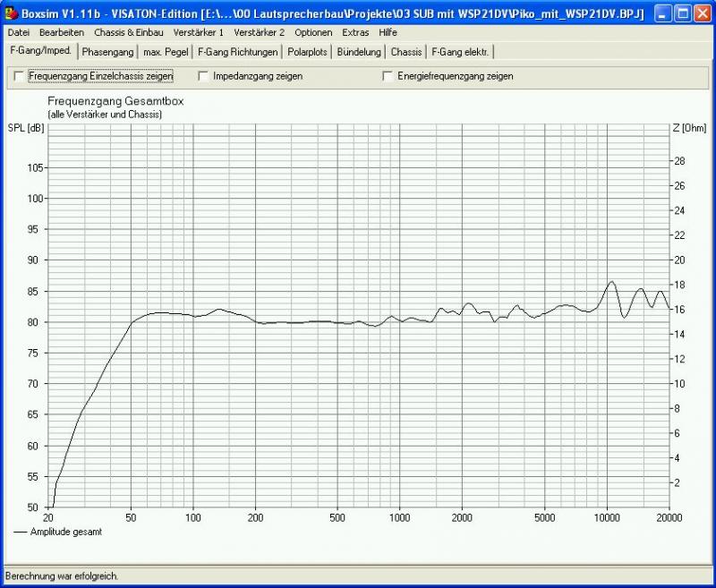Open the Chassis tab

pyautogui.click(x=406, y=52)
